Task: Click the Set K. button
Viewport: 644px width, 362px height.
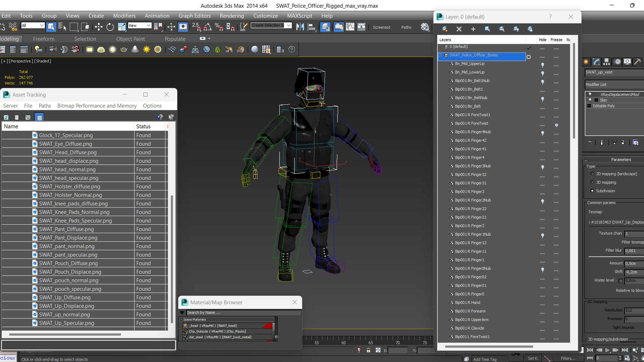Action: 533,358
